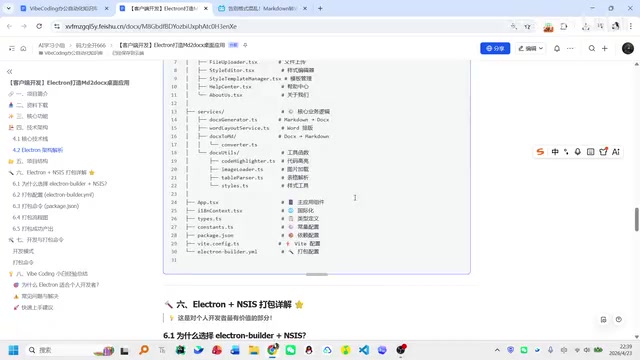Bookmark this page with the star icon
This screenshot has width=640, height=360.
click(x=527, y=26)
